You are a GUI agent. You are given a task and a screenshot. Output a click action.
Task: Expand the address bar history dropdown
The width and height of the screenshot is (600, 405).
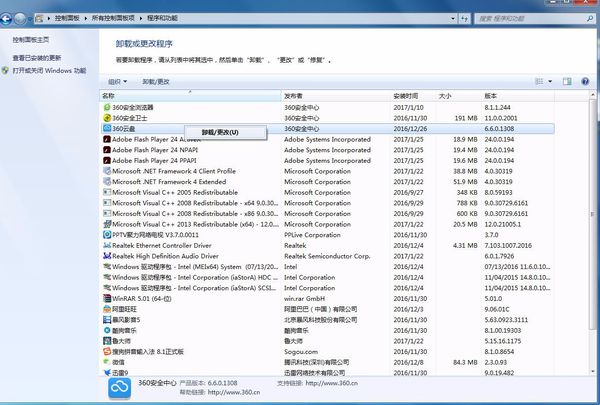coord(453,18)
